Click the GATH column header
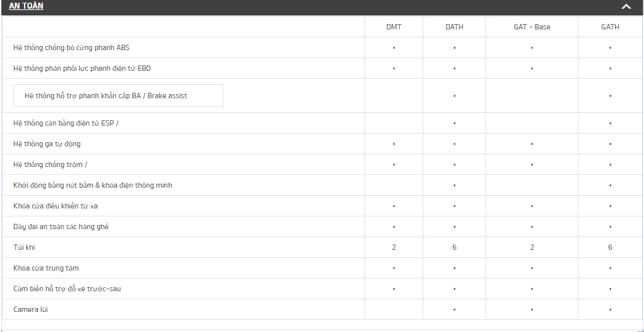Viewport: 644px width, 332px height. pos(610,27)
